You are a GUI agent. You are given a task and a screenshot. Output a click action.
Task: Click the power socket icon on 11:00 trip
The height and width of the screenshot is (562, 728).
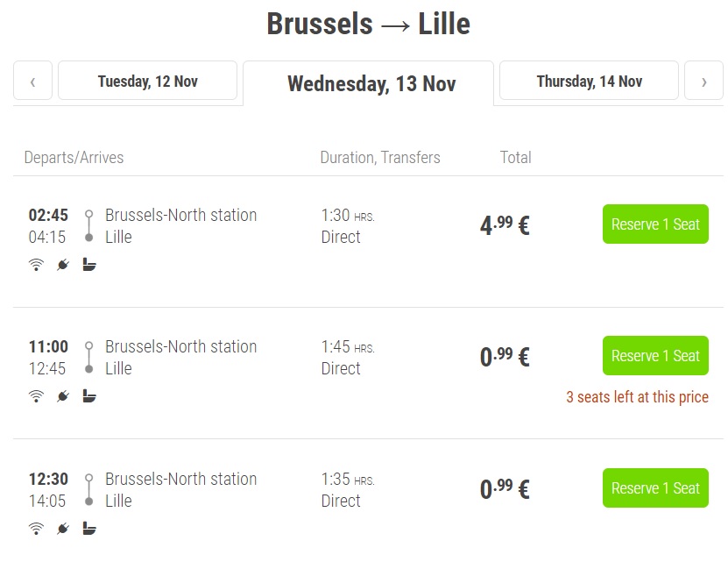coord(61,396)
